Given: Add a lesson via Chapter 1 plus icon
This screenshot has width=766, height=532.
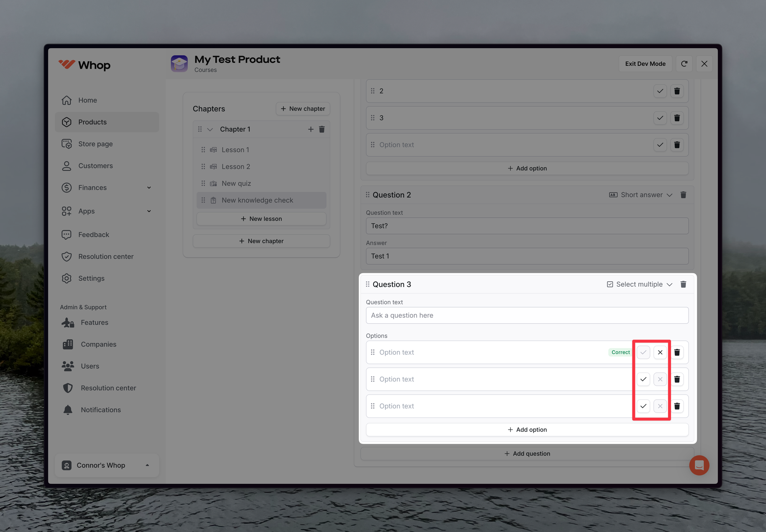Looking at the screenshot, I should pyautogui.click(x=311, y=129).
